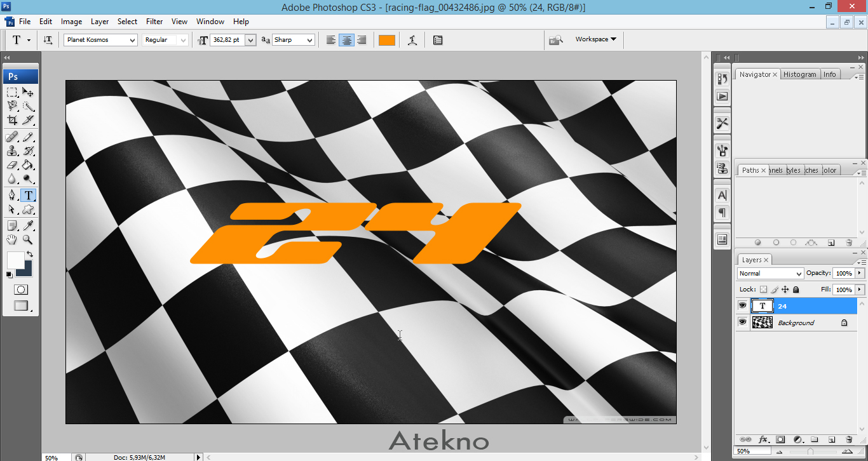Click the Create Warped Text button
Viewport: 868px width, 461px height.
coord(412,39)
